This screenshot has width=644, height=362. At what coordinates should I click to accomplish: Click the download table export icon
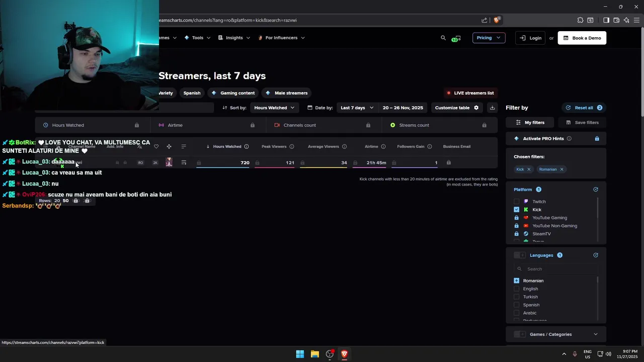[x=493, y=108]
